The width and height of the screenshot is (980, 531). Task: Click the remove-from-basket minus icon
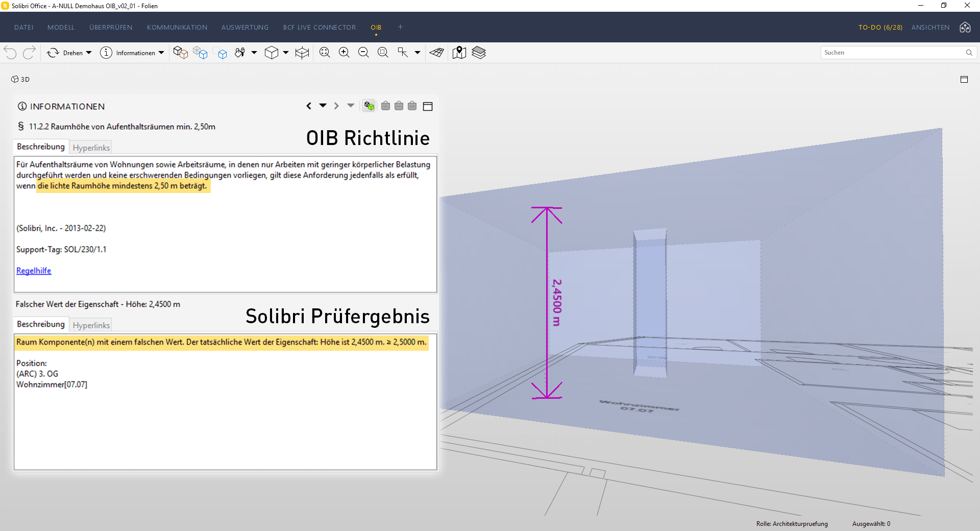point(399,106)
